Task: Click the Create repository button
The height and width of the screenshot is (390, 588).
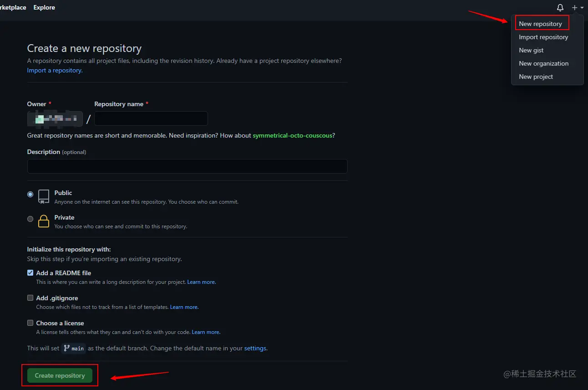Action: (x=60, y=375)
